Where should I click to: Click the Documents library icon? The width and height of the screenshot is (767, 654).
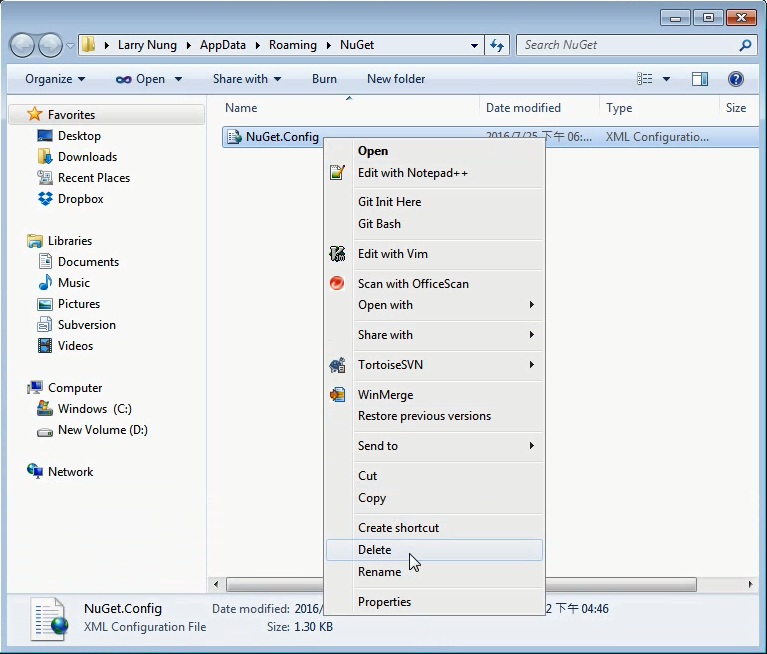point(45,261)
